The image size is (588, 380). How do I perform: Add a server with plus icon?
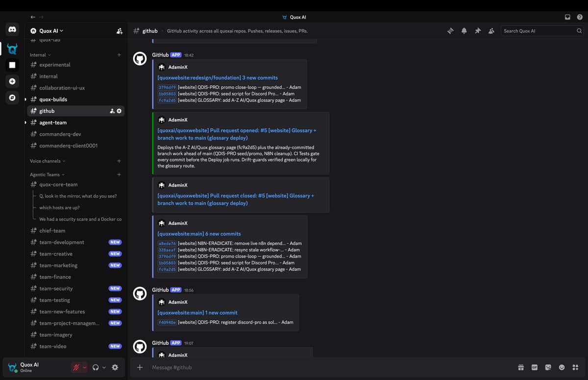(x=12, y=81)
